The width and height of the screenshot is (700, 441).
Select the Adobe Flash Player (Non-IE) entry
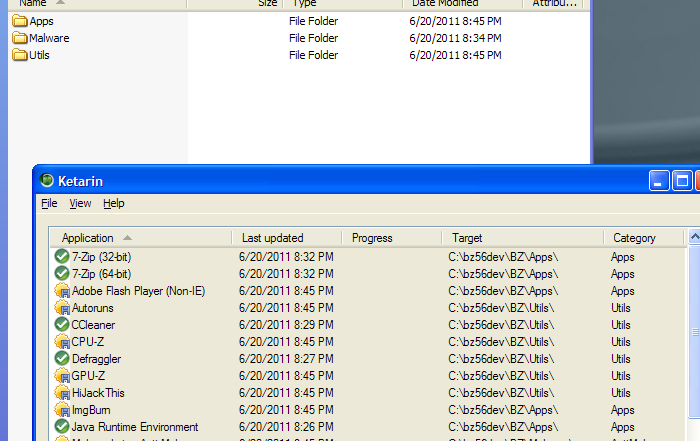(138, 291)
